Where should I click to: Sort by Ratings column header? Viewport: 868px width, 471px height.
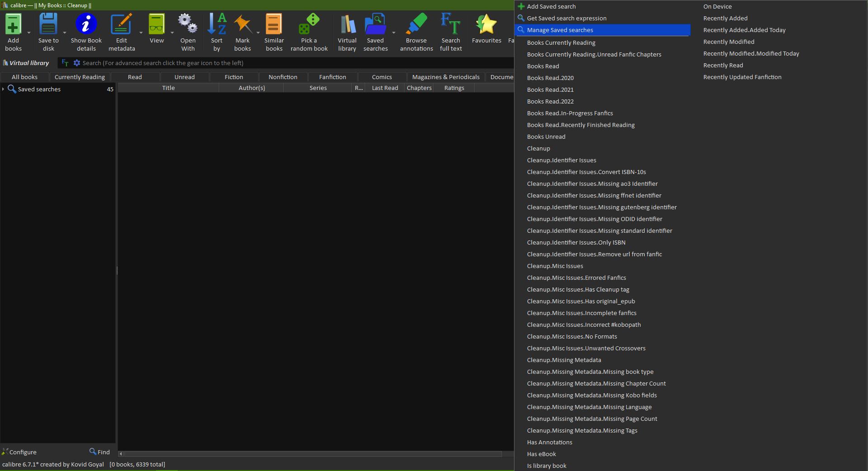coord(454,88)
